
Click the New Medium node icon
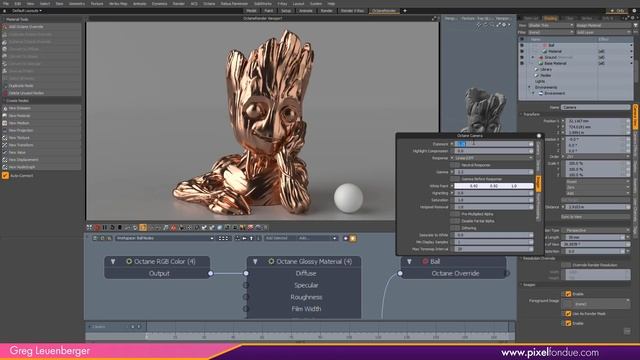pyautogui.click(x=5, y=123)
